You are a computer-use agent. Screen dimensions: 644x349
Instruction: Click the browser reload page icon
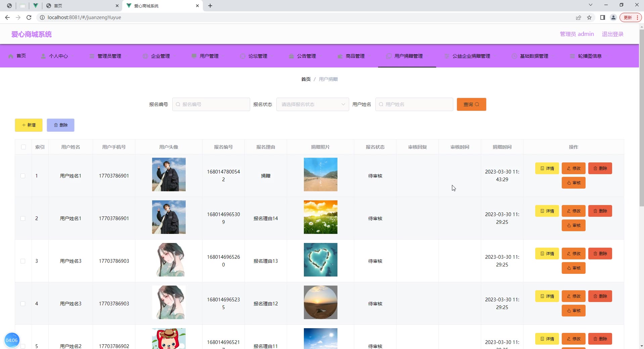[x=29, y=17]
